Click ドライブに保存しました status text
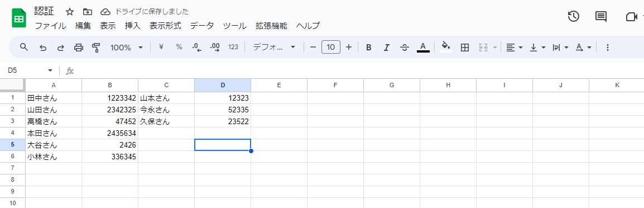The image size is (644, 208). coord(152,12)
